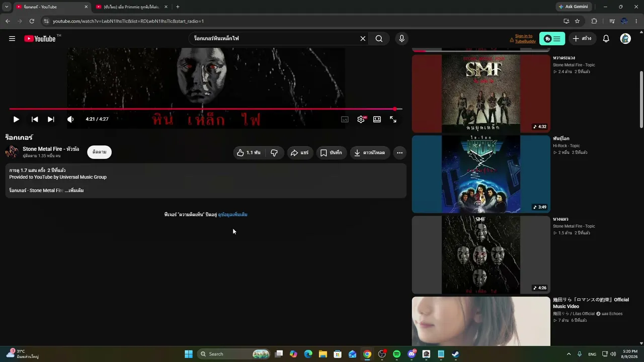Reload the current page
The height and width of the screenshot is (362, 644).
32,21
